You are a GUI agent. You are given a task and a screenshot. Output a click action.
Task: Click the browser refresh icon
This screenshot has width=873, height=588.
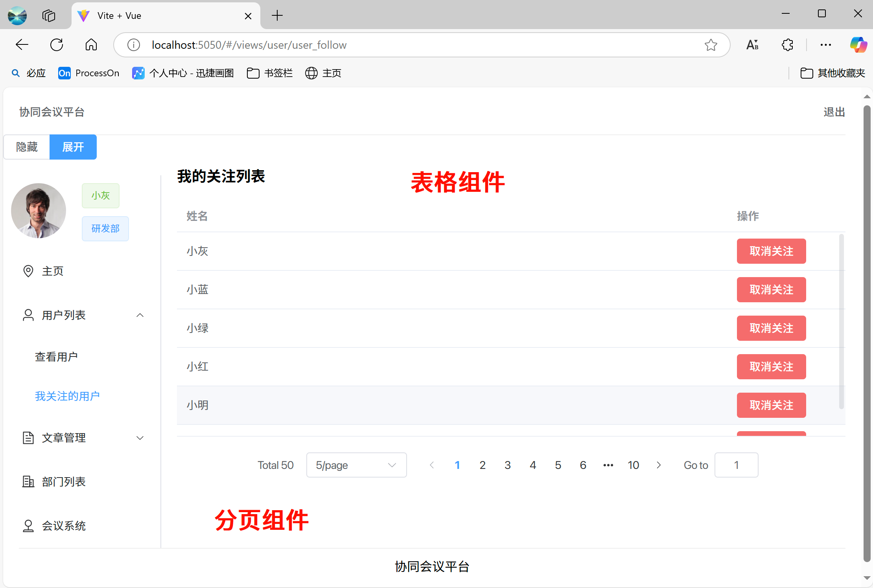[57, 45]
